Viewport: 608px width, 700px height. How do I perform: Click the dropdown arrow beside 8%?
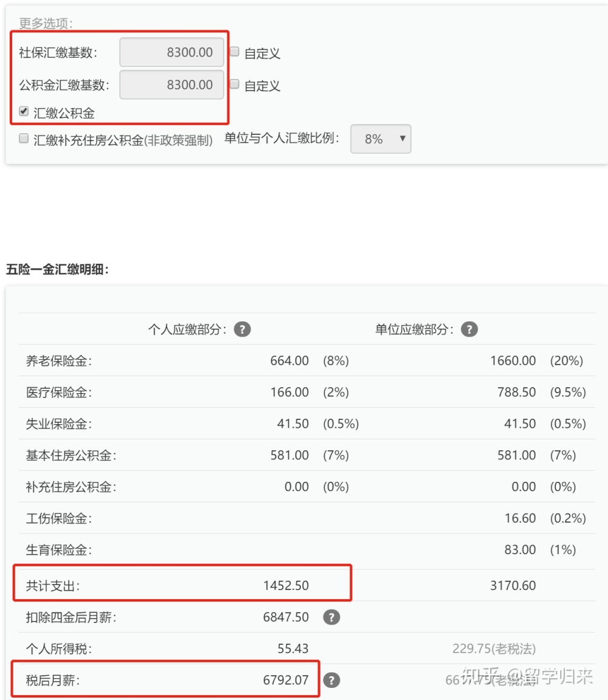(x=402, y=139)
